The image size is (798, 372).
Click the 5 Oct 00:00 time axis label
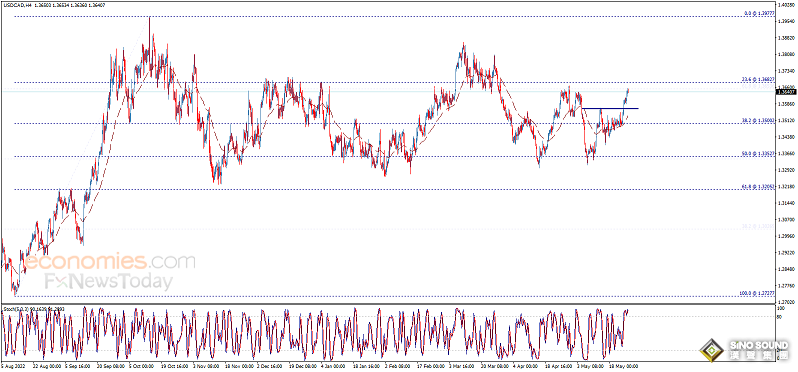[x=142, y=365]
